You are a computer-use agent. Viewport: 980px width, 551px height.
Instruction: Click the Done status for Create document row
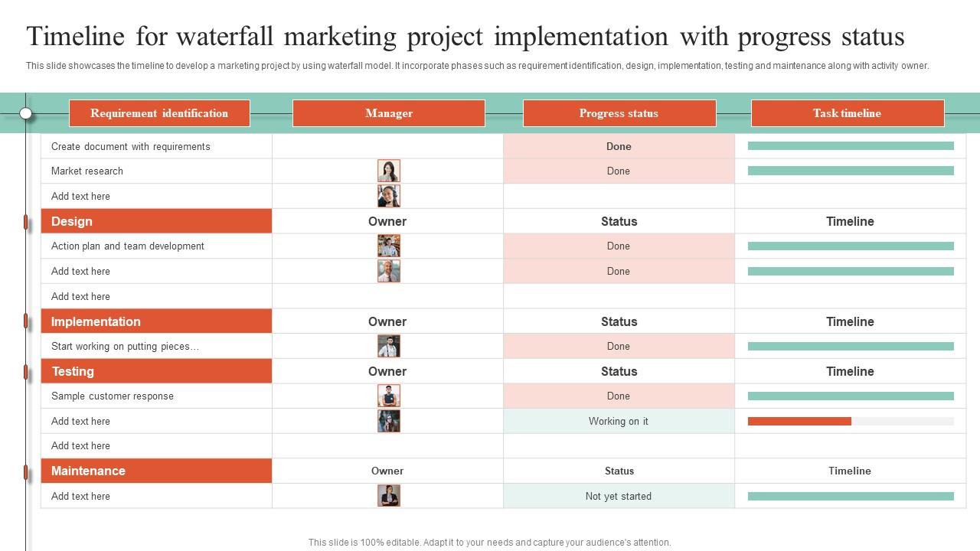tap(619, 146)
